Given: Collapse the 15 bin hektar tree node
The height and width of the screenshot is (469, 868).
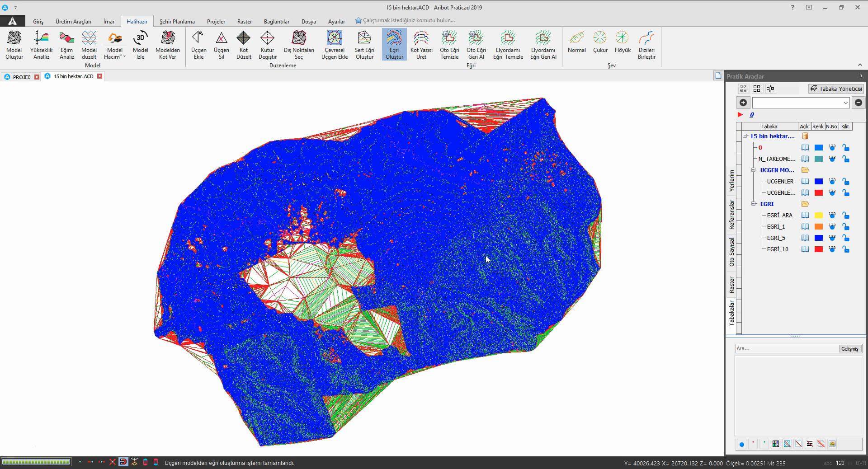Looking at the screenshot, I should [x=745, y=136].
